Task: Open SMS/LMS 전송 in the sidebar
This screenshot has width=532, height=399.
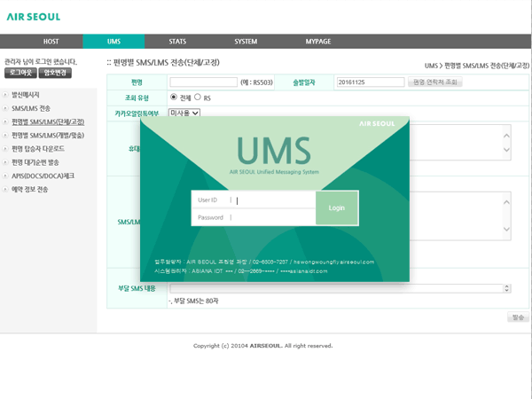Action: (x=31, y=108)
